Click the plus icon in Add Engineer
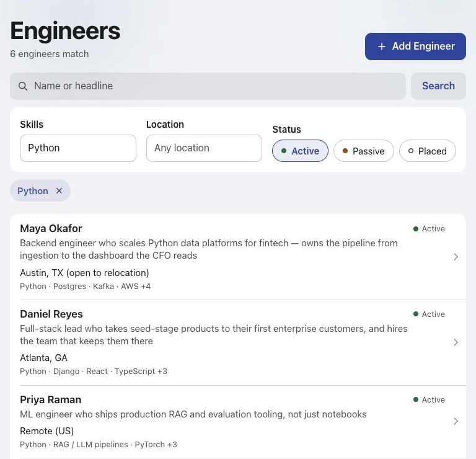The height and width of the screenshot is (459, 476). 382,47
